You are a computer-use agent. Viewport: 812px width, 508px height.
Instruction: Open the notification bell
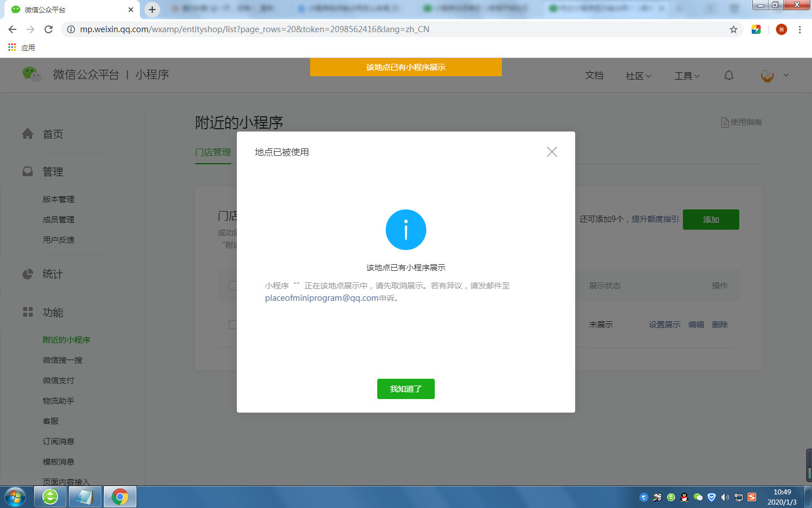[729, 75]
